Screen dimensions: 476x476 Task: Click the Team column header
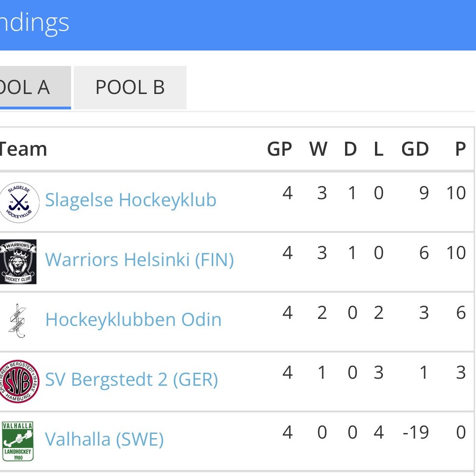click(x=23, y=149)
